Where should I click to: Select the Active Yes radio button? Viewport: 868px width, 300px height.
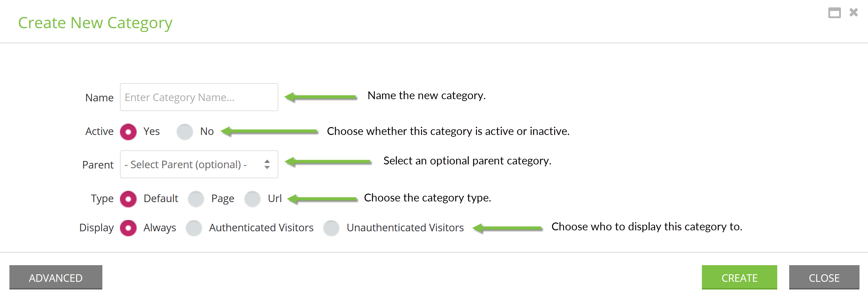(x=128, y=132)
